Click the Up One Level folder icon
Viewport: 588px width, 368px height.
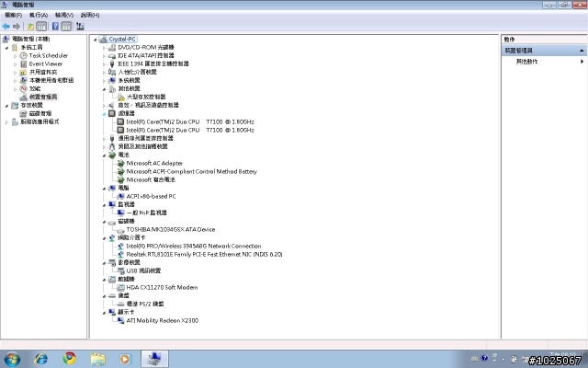click(30, 27)
